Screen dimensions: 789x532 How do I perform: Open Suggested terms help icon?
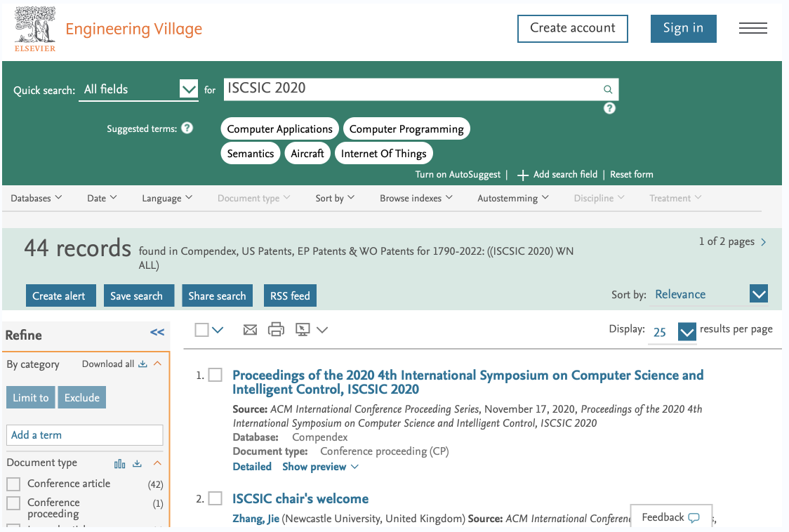[x=187, y=128]
